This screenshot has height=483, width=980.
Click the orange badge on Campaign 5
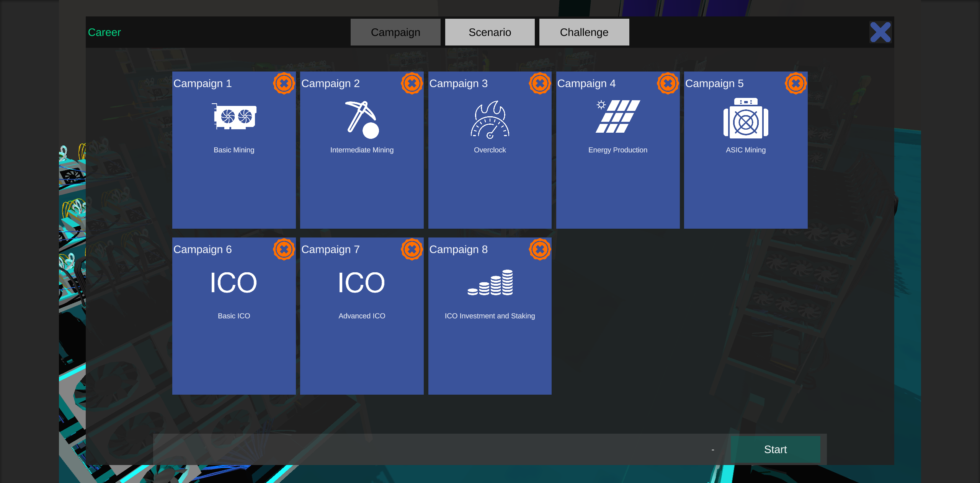(796, 83)
